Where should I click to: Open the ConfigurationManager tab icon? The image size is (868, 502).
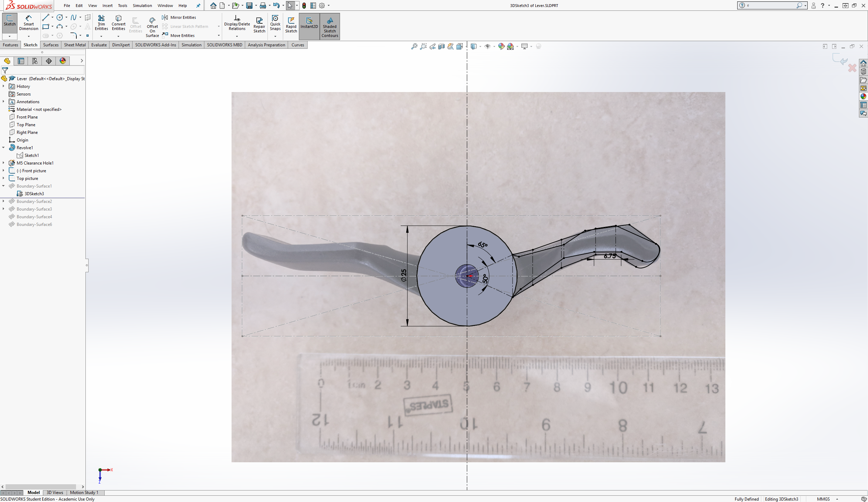pos(35,61)
